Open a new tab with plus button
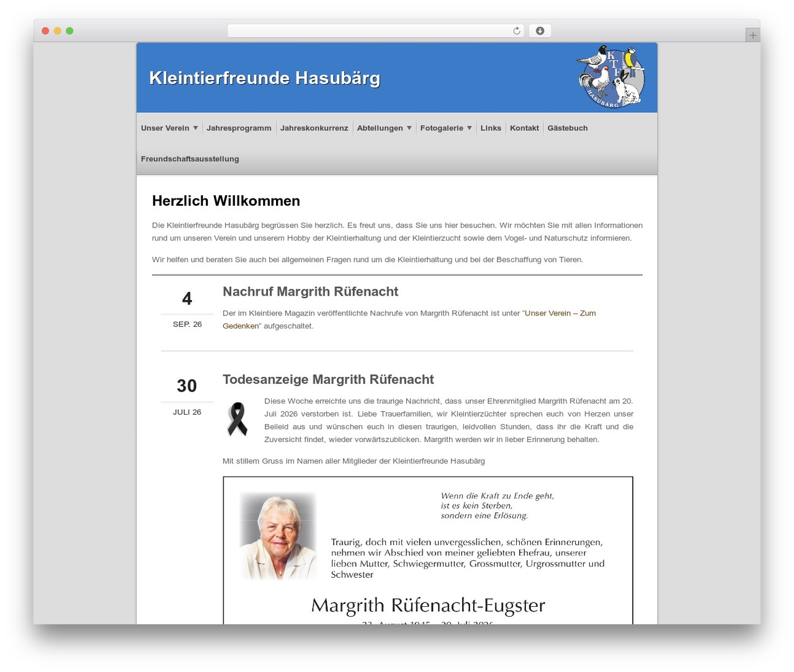Viewport: 794px width, 672px height. [752, 35]
